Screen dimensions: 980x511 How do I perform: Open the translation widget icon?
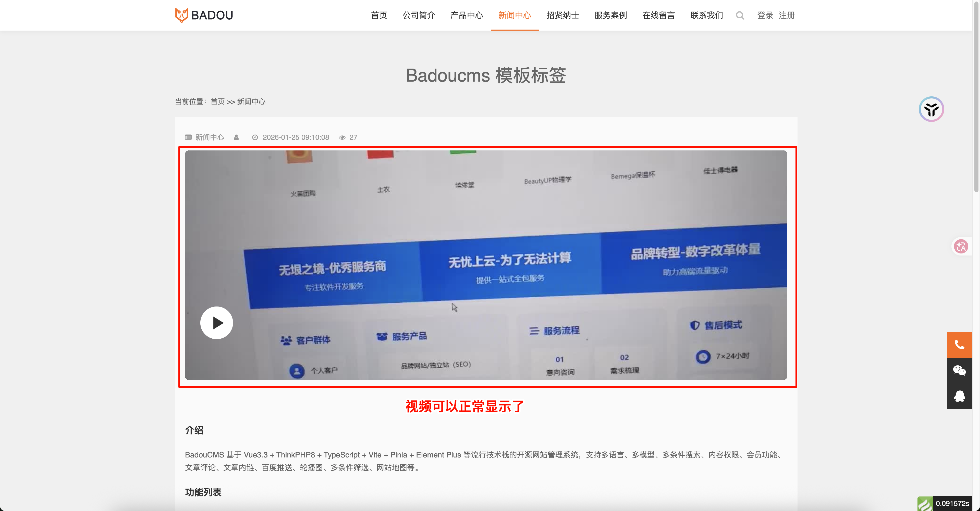961,246
